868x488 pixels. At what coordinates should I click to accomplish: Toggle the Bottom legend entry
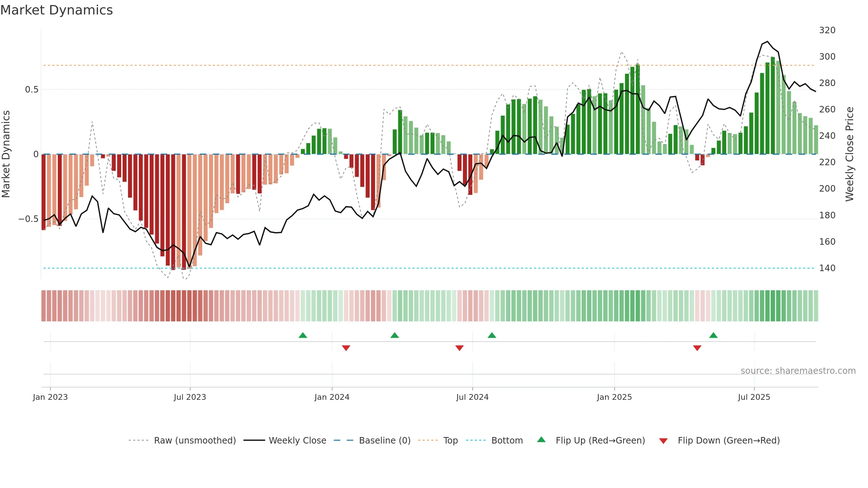coord(494,440)
